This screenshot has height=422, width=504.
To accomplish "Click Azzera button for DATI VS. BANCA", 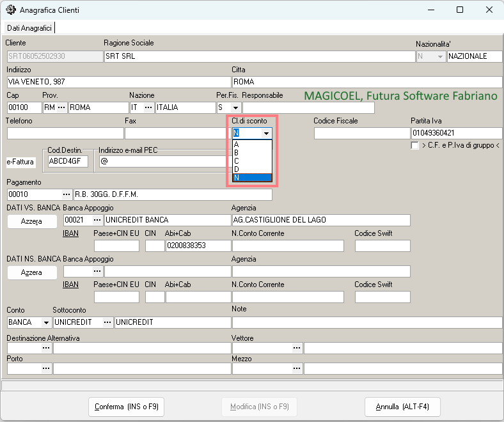I will (x=32, y=221).
